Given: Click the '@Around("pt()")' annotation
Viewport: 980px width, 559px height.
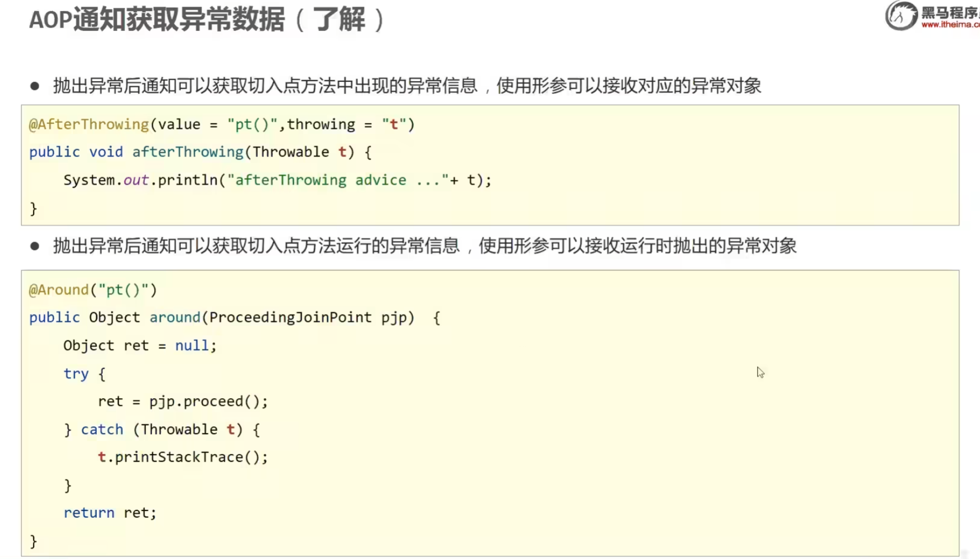Looking at the screenshot, I should 93,290.
